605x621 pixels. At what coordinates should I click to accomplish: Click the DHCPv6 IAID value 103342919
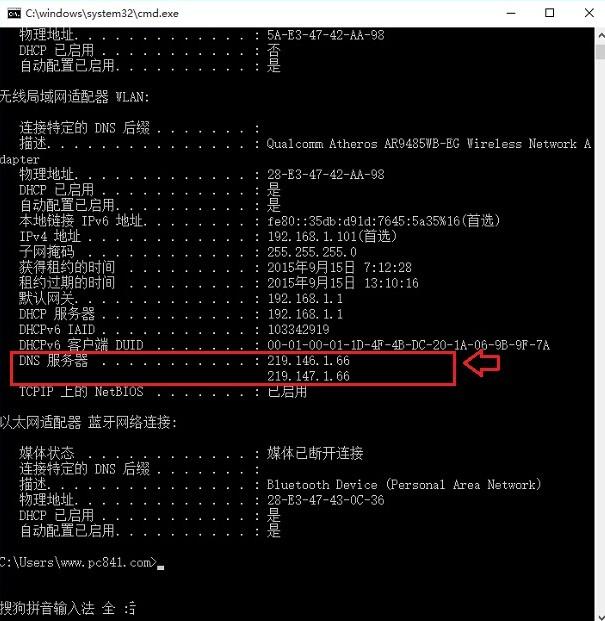[299, 330]
